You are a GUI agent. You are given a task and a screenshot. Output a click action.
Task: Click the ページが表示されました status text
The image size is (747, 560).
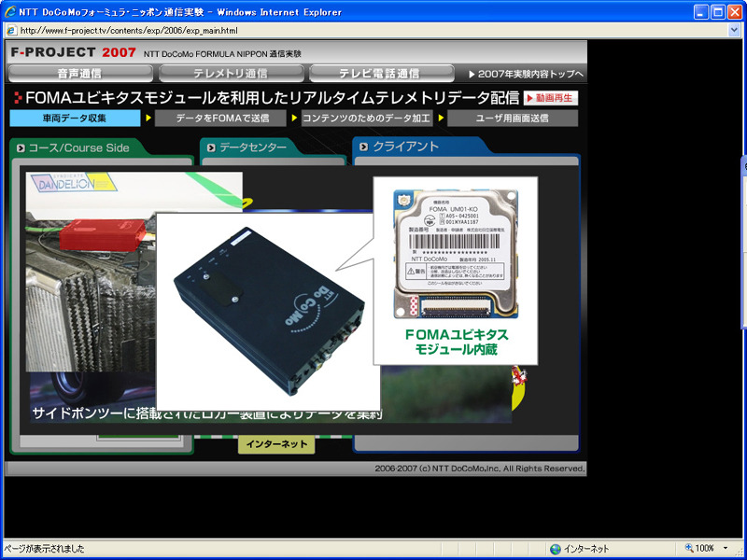pos(44,549)
